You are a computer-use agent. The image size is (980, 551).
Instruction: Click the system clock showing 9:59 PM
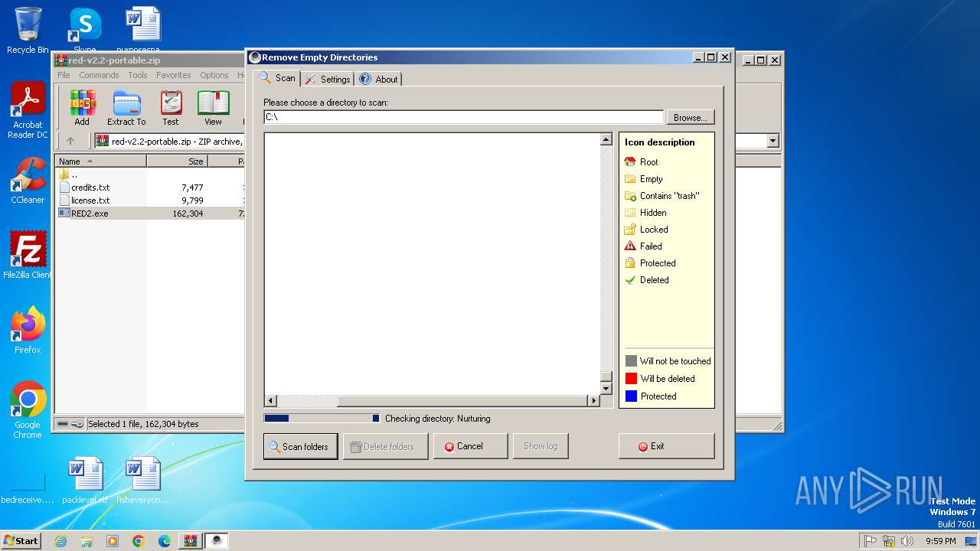[940, 541]
